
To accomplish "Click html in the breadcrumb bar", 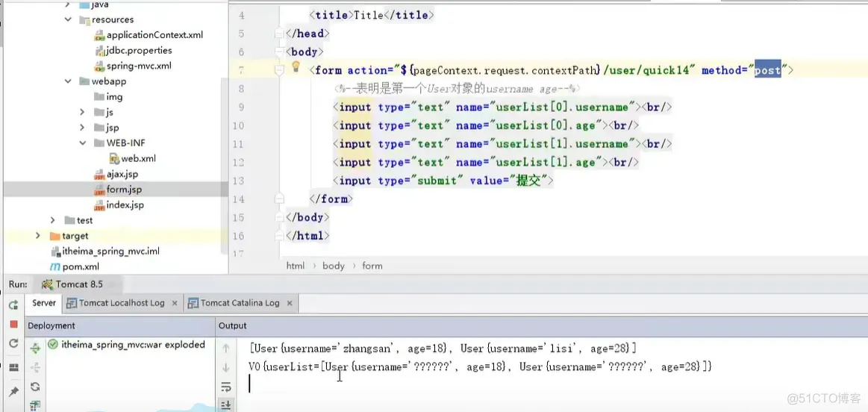I will pos(295,266).
